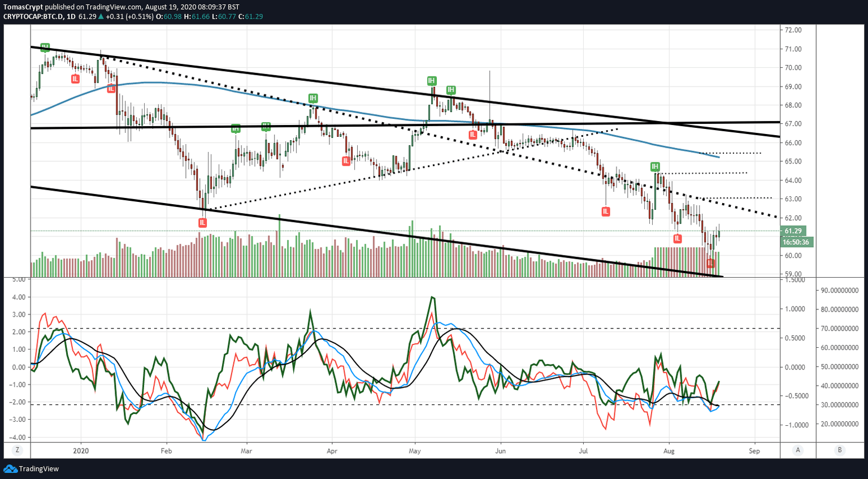Click the 50.00000000 label on far-right scale
The image size is (868, 479).
tap(840, 368)
